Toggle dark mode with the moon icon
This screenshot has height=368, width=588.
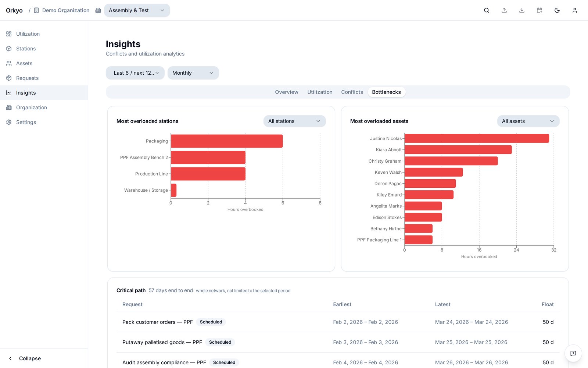click(x=557, y=10)
